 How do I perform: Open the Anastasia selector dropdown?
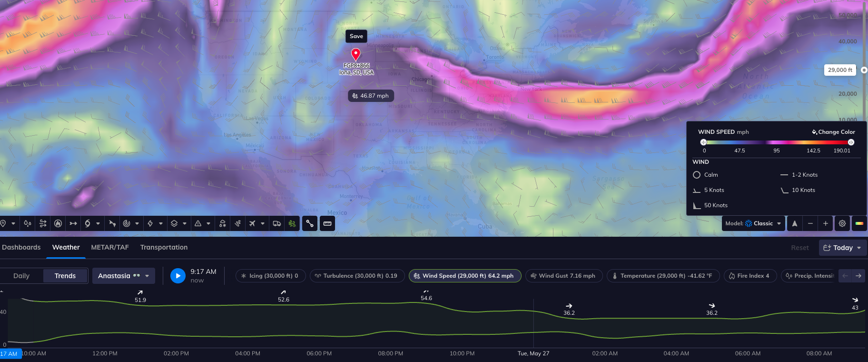124,276
